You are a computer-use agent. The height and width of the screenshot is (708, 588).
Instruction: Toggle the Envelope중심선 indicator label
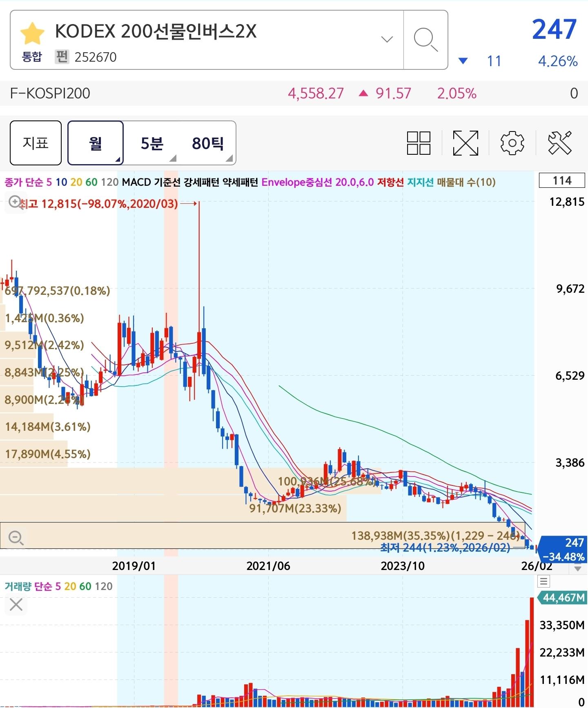297,182
